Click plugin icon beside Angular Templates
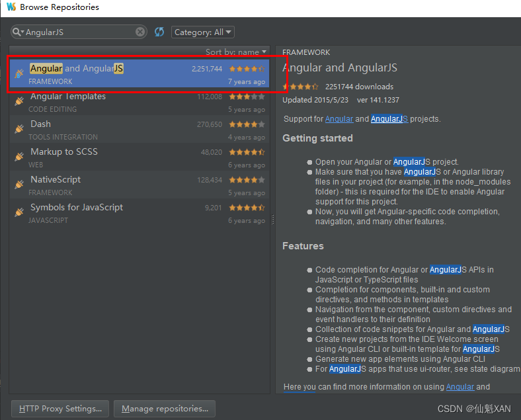Screen dimensions: 521x420 pyautogui.click(x=19, y=101)
